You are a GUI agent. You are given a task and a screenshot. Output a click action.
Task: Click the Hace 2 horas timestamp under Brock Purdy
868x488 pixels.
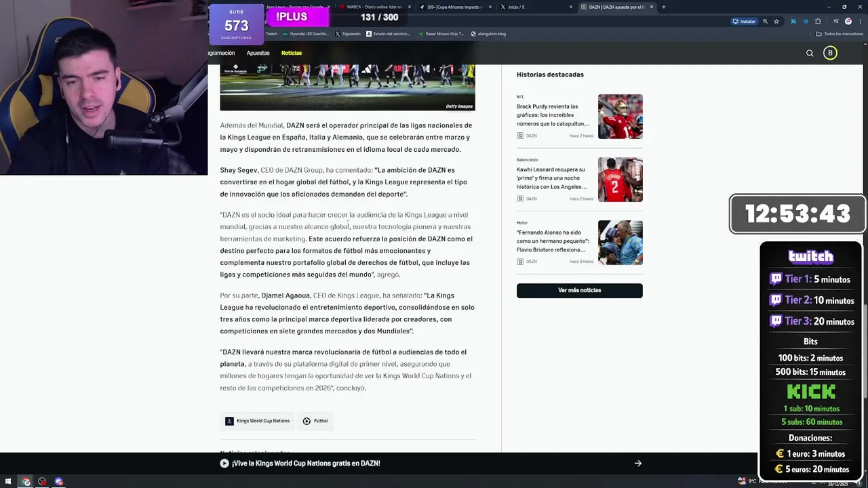pyautogui.click(x=581, y=136)
